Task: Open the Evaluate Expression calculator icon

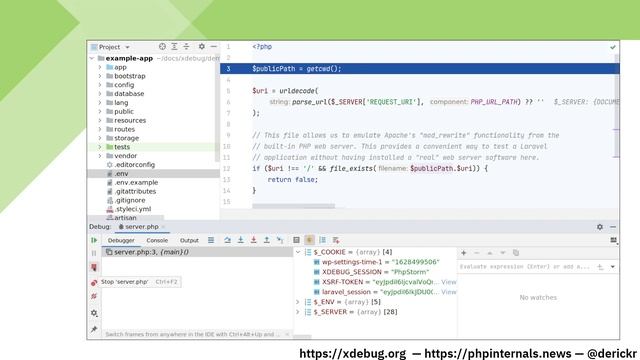Action: [x=296, y=240]
